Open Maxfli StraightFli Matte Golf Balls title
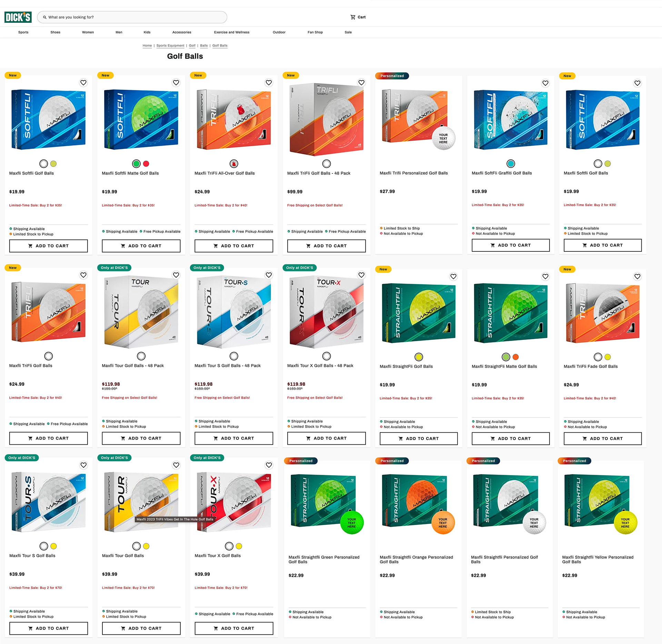 [x=504, y=366]
